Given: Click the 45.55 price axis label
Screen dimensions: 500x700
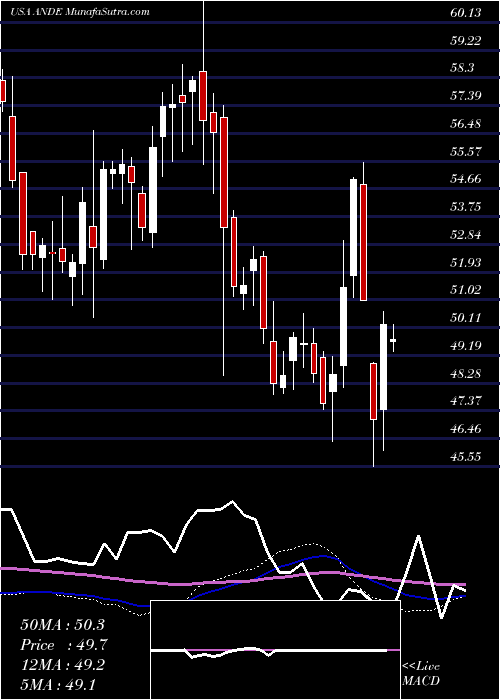Looking at the screenshot, I should point(466,457).
